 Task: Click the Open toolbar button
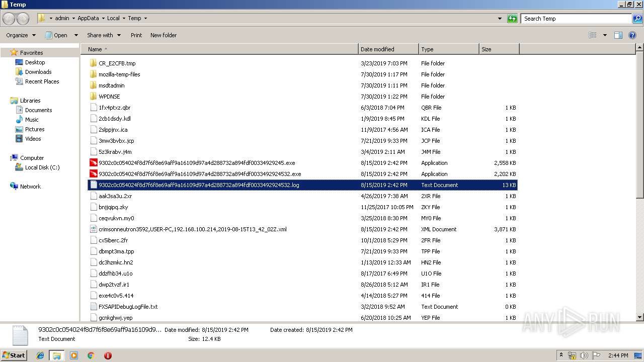coord(56,35)
